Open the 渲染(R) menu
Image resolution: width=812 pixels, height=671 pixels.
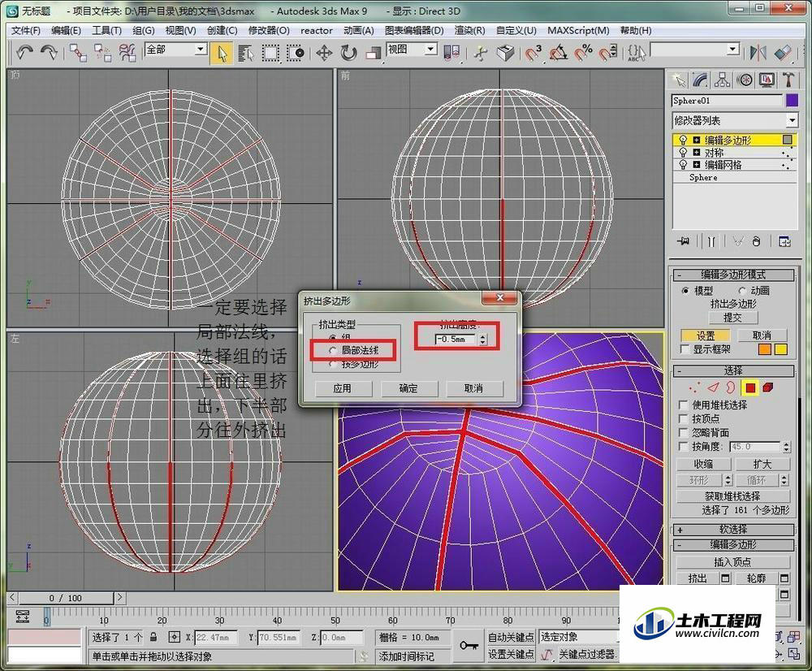tap(469, 31)
